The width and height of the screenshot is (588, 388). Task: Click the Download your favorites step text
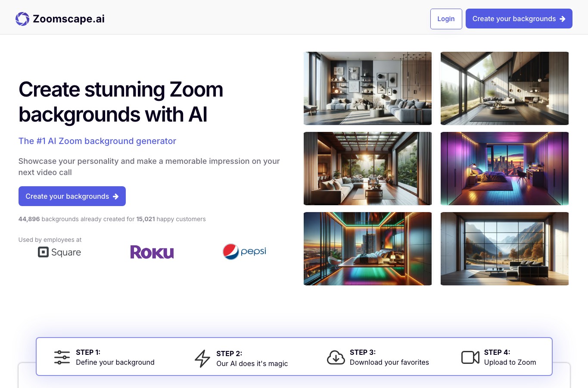pos(389,362)
